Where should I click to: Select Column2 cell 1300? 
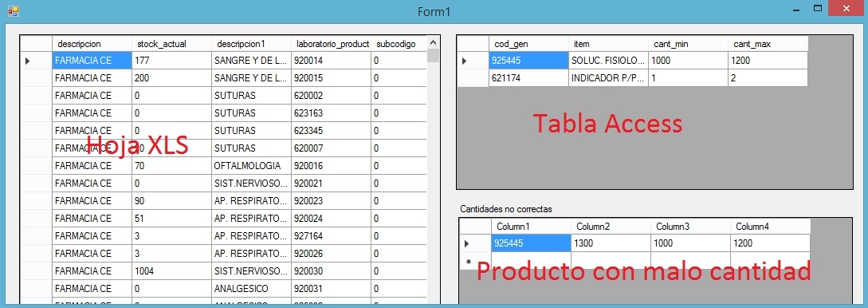(x=611, y=243)
